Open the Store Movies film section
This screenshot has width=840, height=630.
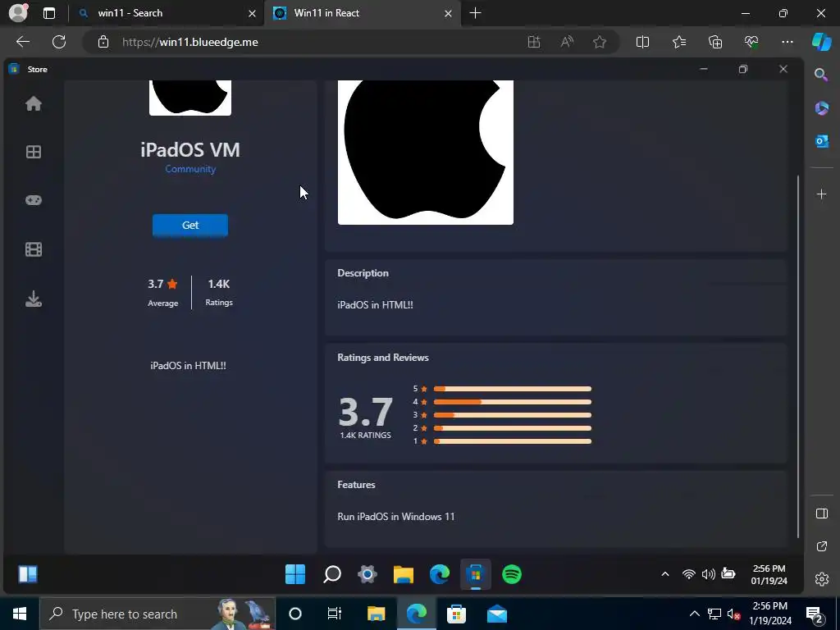click(33, 249)
